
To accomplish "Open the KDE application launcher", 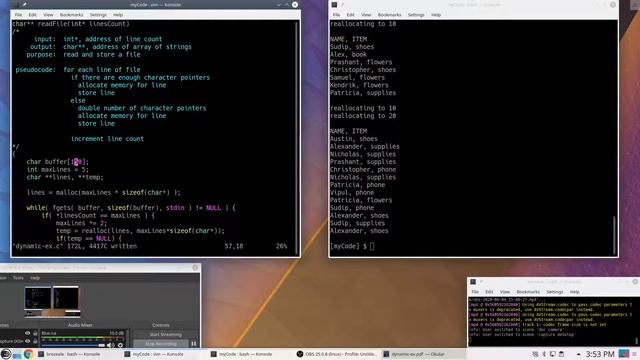I will [x=6, y=353].
